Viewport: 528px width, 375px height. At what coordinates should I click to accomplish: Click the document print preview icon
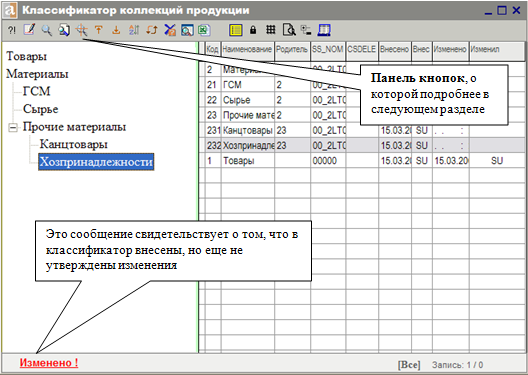pyautogui.click(x=289, y=30)
